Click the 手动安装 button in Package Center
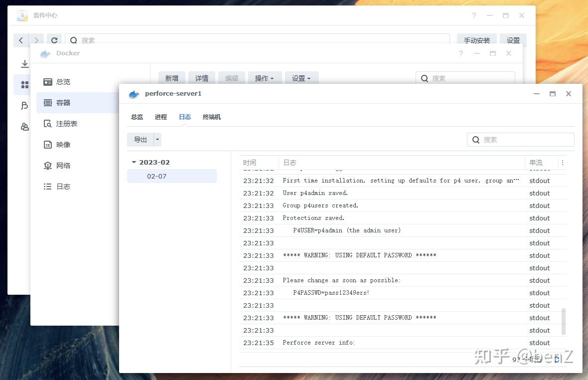The image size is (588, 380). (x=476, y=40)
